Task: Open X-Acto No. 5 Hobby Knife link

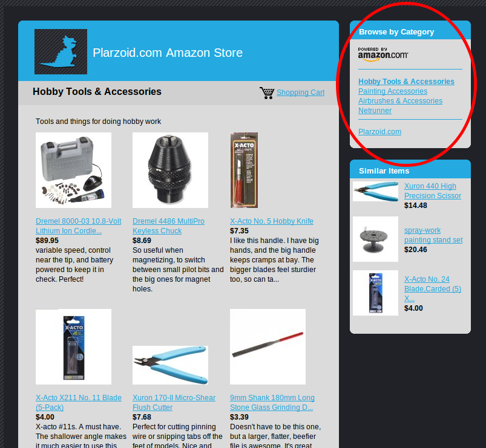Action: [272, 221]
